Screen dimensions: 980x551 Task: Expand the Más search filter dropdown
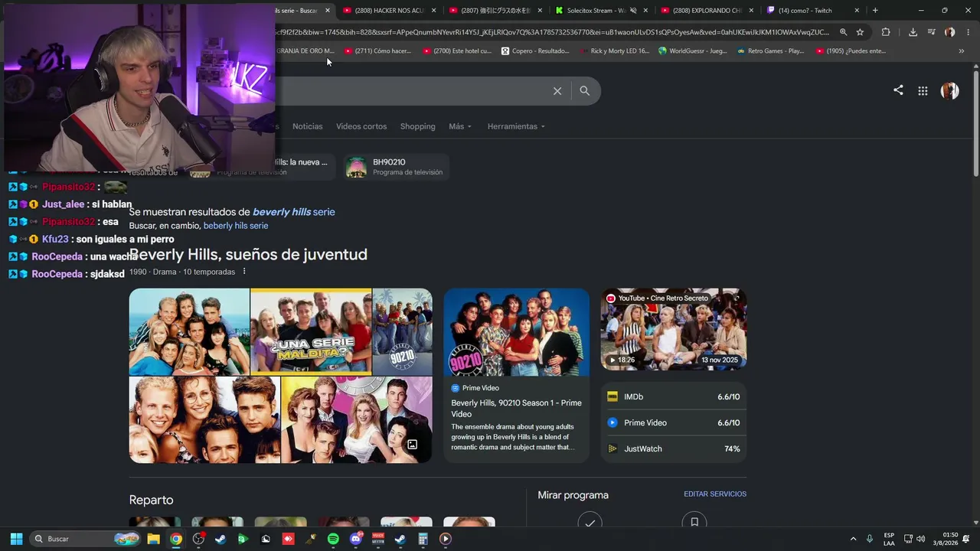coord(460,126)
